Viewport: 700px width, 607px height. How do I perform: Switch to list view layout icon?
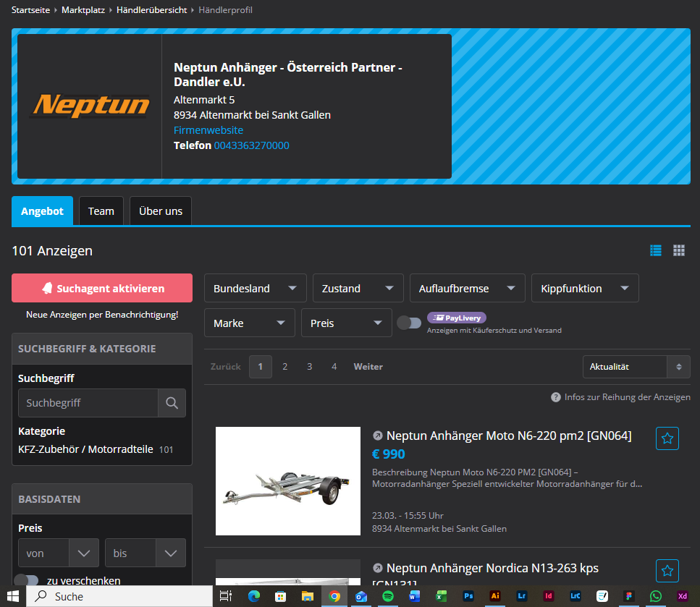click(656, 250)
